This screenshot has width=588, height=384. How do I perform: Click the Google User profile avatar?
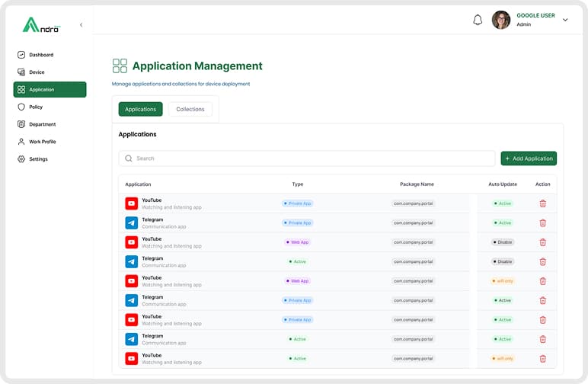[x=501, y=20]
